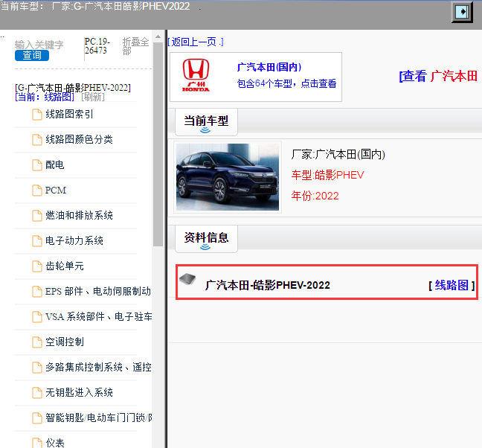This screenshot has height=448, width=482.
Task: Open 燃油和排放系统 tree item
Action: tap(79, 216)
